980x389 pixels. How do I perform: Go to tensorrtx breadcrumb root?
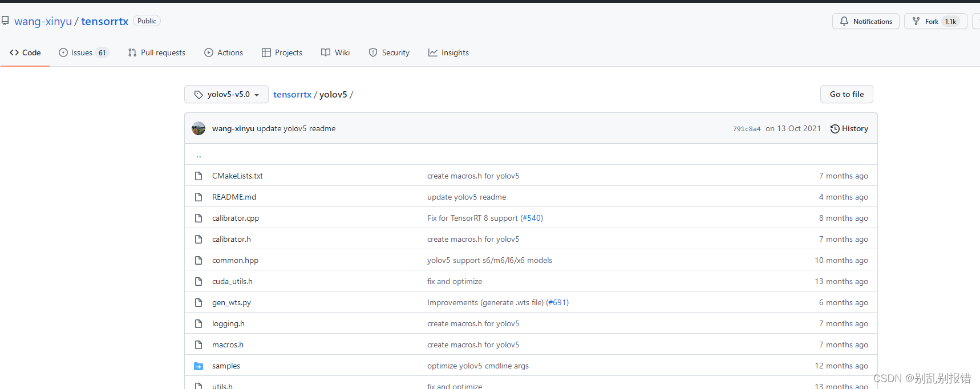click(292, 95)
